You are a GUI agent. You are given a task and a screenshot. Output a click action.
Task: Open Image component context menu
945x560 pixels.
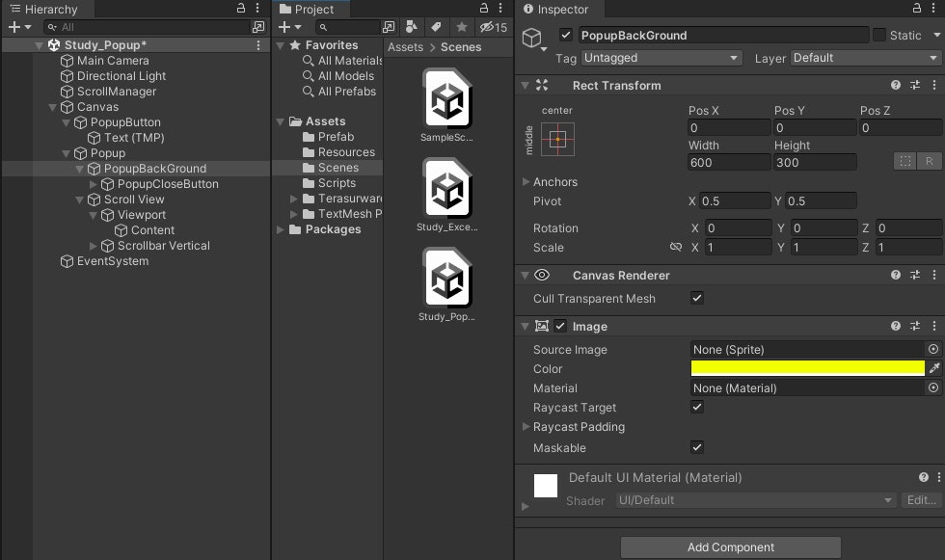[x=934, y=327]
